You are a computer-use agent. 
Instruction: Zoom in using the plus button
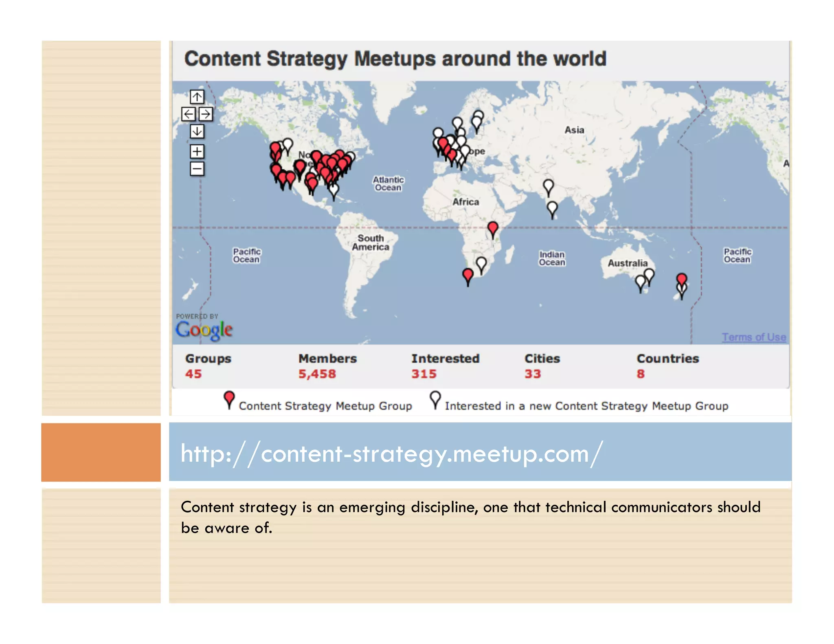click(x=197, y=151)
